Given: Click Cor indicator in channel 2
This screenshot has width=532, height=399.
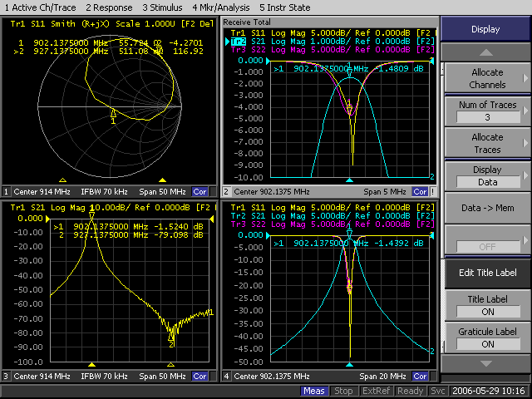Looking at the screenshot, I should [420, 192].
